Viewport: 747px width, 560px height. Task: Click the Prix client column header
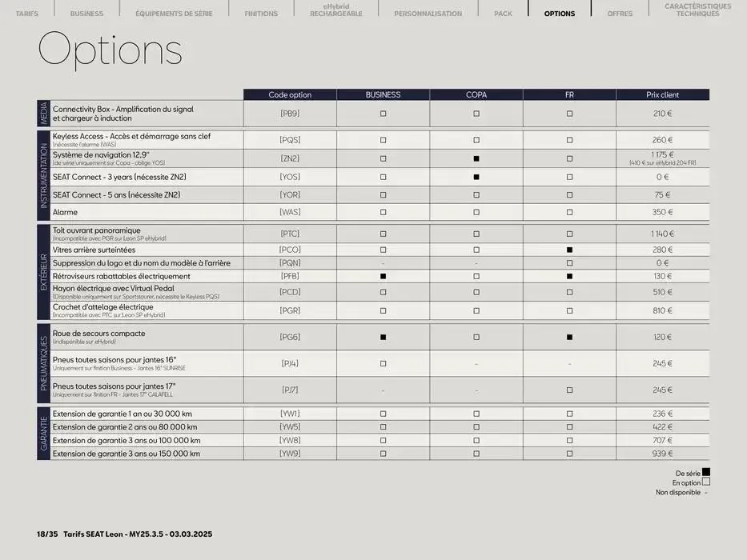pos(661,94)
